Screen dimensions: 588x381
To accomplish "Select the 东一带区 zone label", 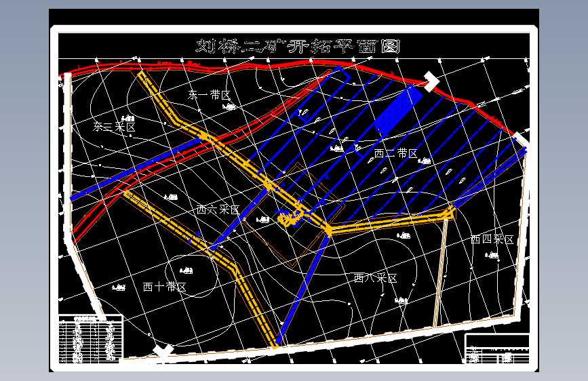I will [x=209, y=95].
